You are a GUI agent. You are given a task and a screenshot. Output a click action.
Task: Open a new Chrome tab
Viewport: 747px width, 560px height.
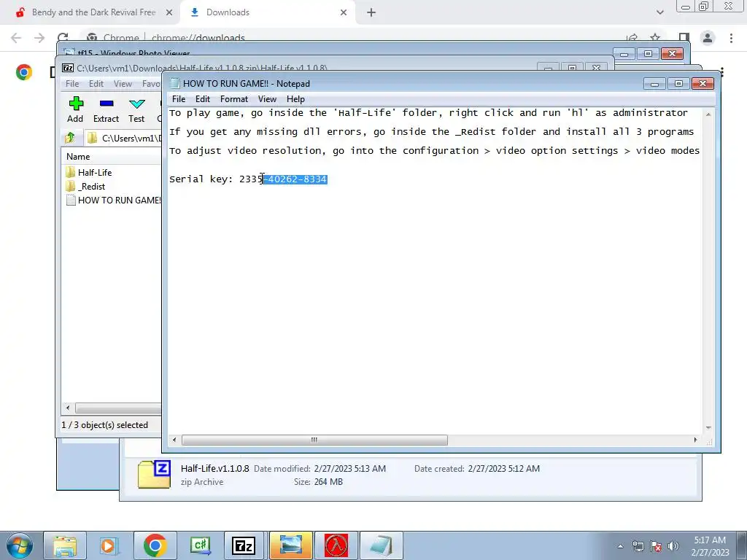tap(371, 13)
